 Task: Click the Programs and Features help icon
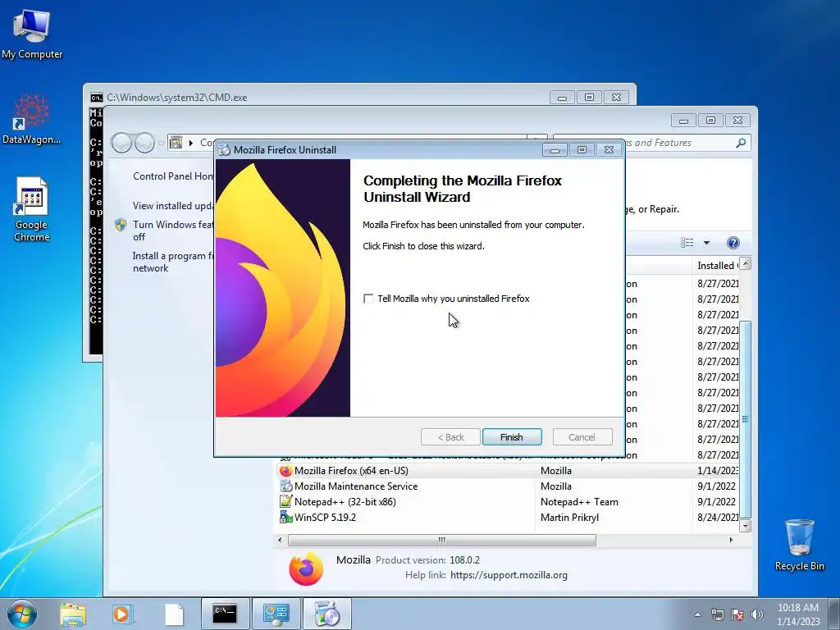click(x=733, y=243)
